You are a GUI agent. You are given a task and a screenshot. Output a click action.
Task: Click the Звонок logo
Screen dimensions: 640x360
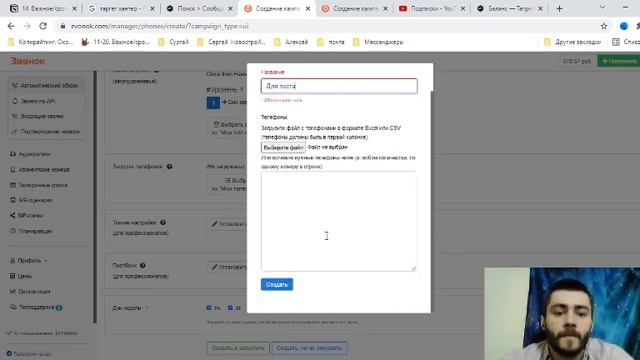pos(27,61)
